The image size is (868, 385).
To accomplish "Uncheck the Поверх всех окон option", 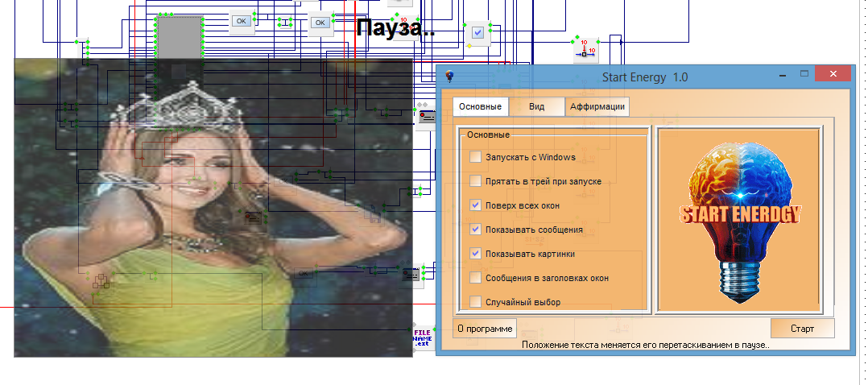I will (x=476, y=205).
